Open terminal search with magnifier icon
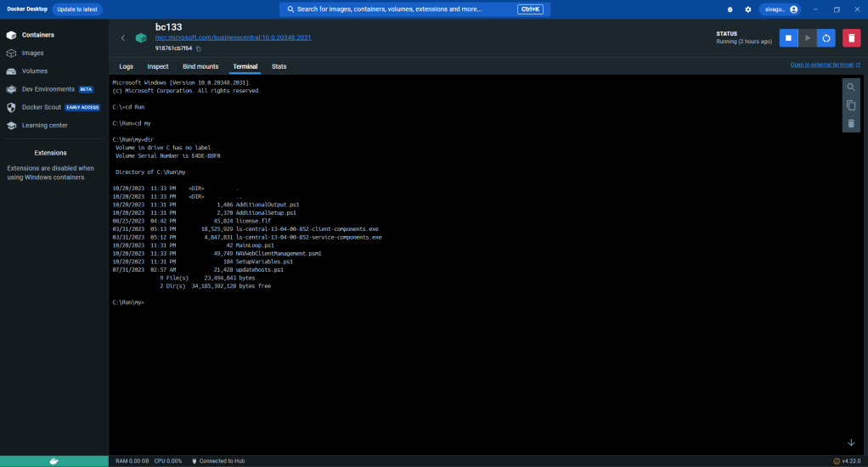This screenshot has width=868, height=467. (x=850, y=87)
